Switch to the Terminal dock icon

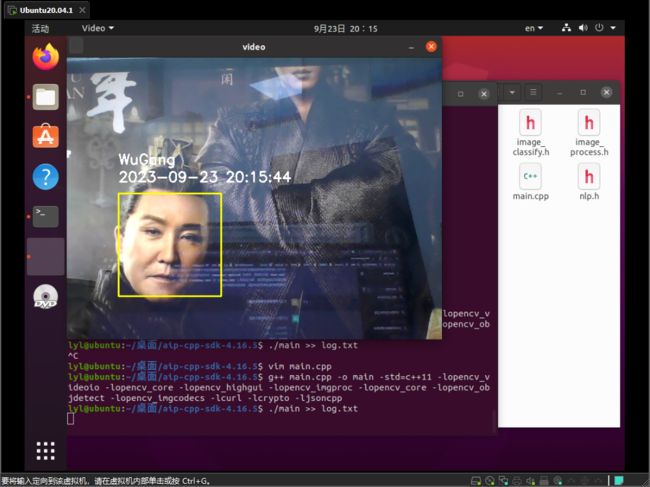pyautogui.click(x=46, y=216)
